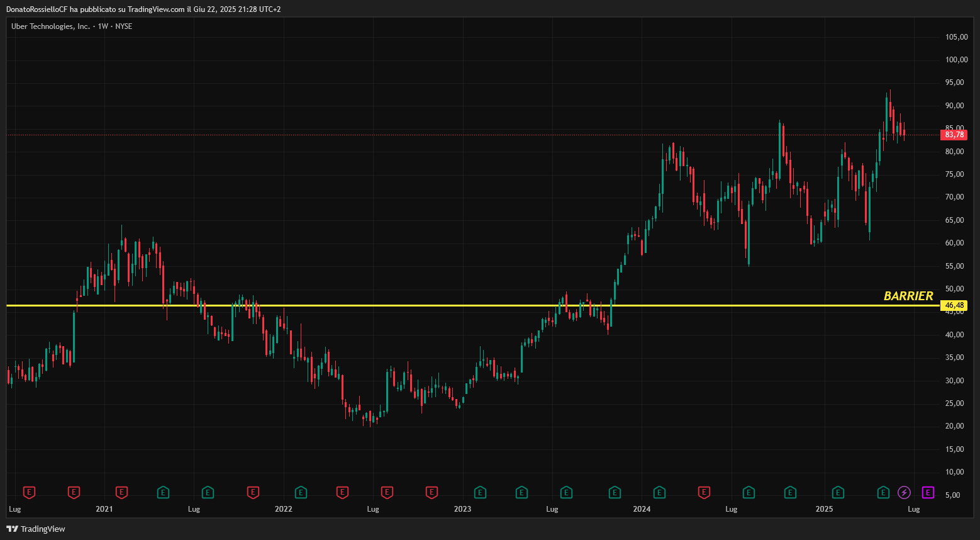Open the green earnings marker from late 2024
This screenshot has width=980, height=540.
tap(790, 492)
